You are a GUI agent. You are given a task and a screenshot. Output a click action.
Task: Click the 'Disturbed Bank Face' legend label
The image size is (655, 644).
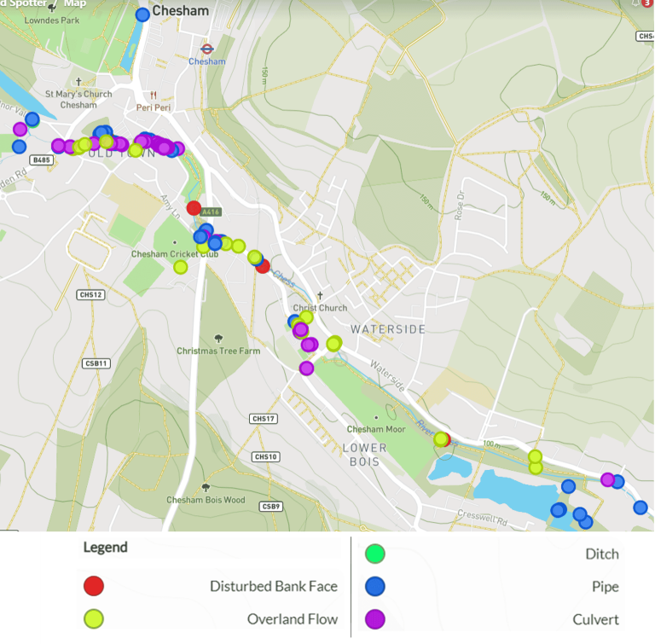click(x=274, y=586)
